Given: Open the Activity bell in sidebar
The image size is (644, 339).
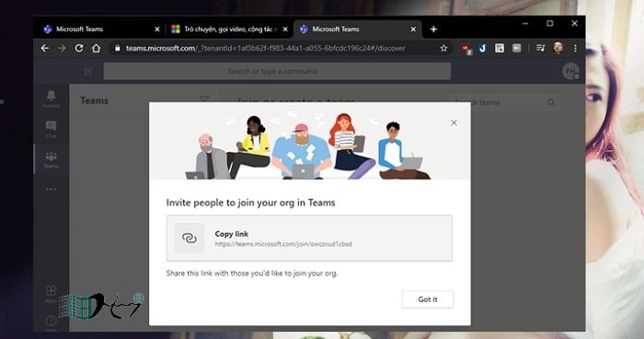Looking at the screenshot, I should (52, 99).
